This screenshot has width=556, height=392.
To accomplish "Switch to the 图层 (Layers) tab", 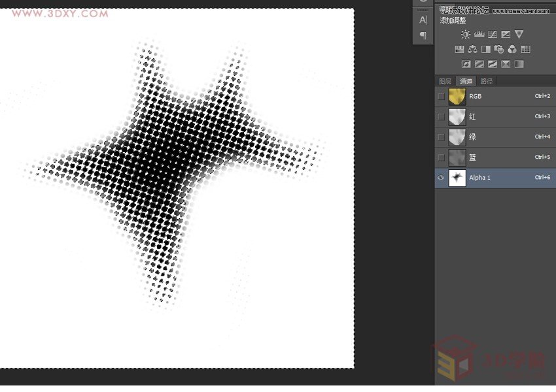I will coord(445,82).
